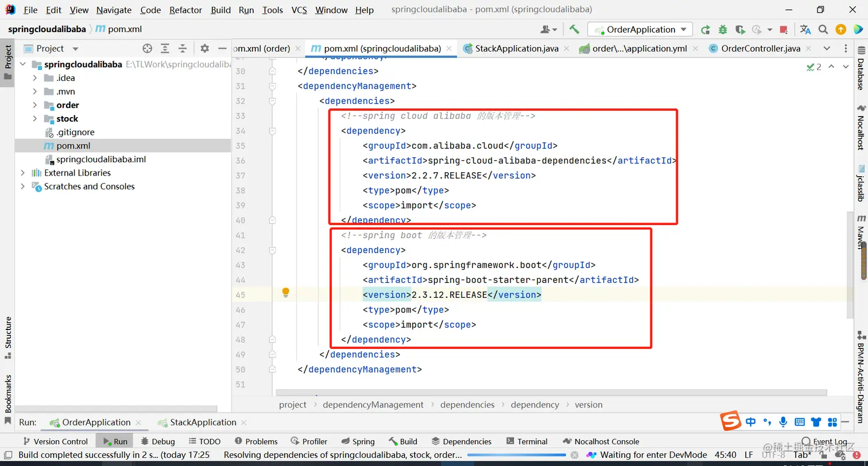Open the Translate icon in the toolbar
The width and height of the screenshot is (868, 466).
coord(805,29)
